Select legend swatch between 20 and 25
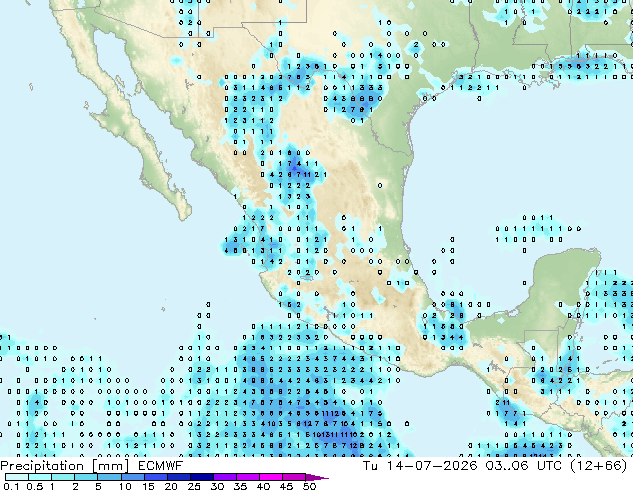 pyautogui.click(x=178, y=477)
